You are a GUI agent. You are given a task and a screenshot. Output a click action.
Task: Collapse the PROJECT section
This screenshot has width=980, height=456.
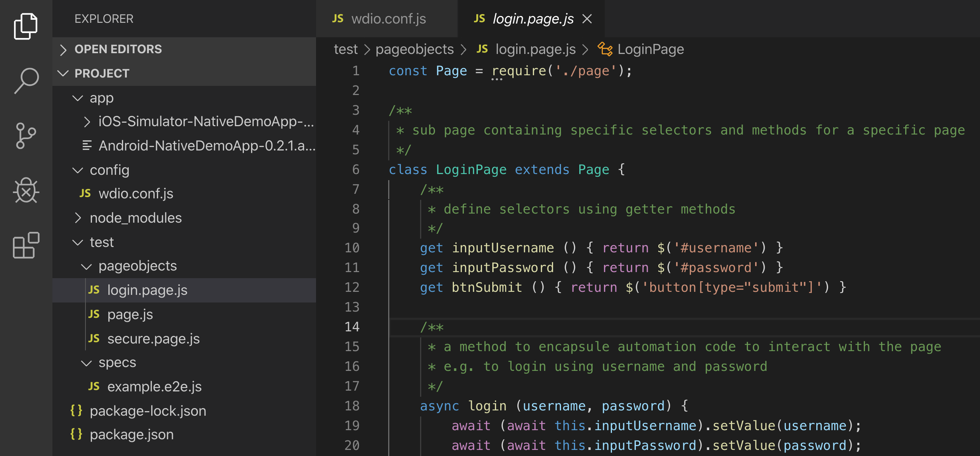coord(63,73)
